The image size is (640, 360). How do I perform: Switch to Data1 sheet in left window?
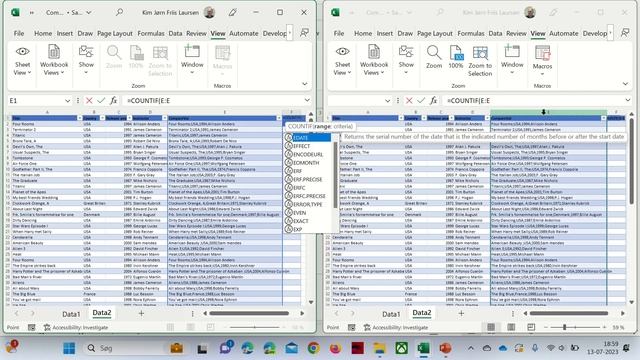coord(71,314)
